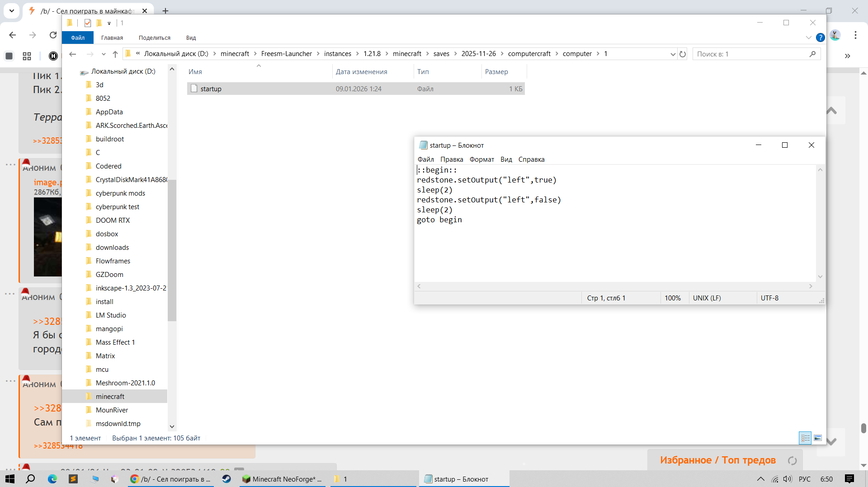Viewport: 868px width, 487px height.
Task: Open the Windows Start menu
Action: (x=10, y=479)
